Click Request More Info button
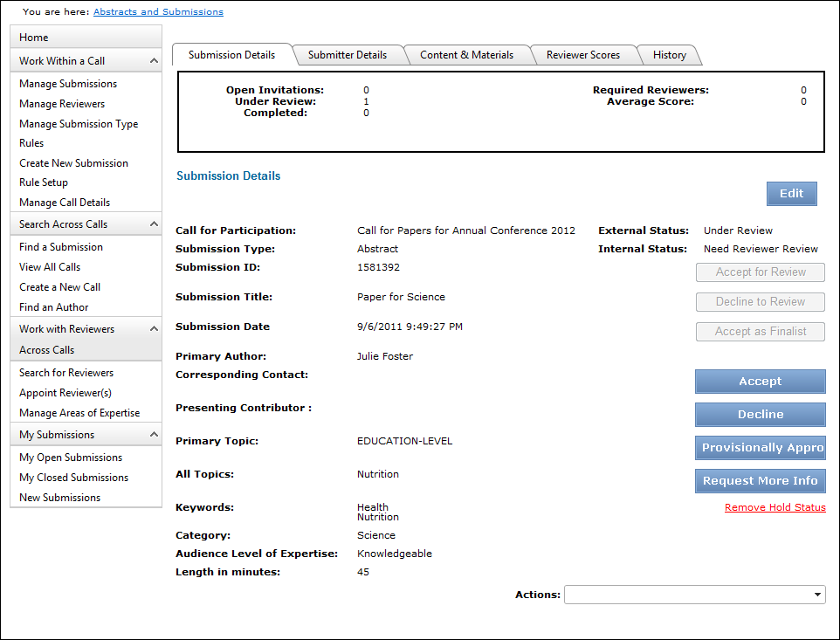Image resolution: width=840 pixels, height=640 pixels. point(760,481)
